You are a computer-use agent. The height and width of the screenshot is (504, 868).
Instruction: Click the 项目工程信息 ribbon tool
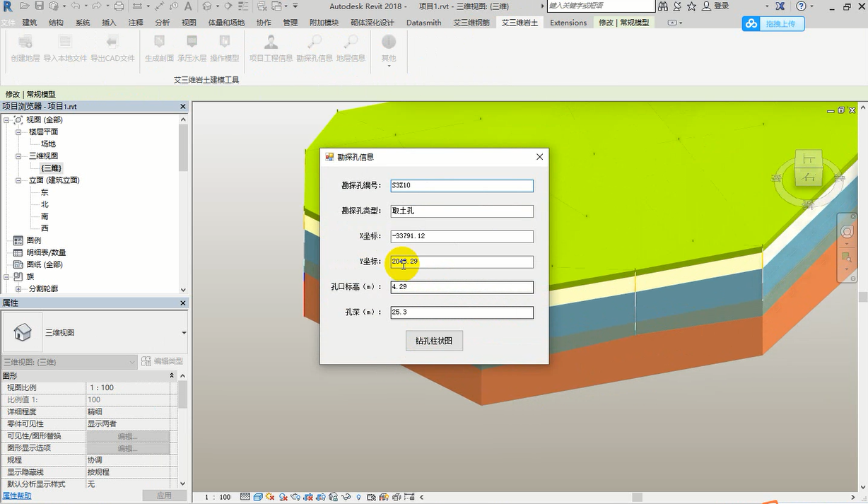coord(271,47)
